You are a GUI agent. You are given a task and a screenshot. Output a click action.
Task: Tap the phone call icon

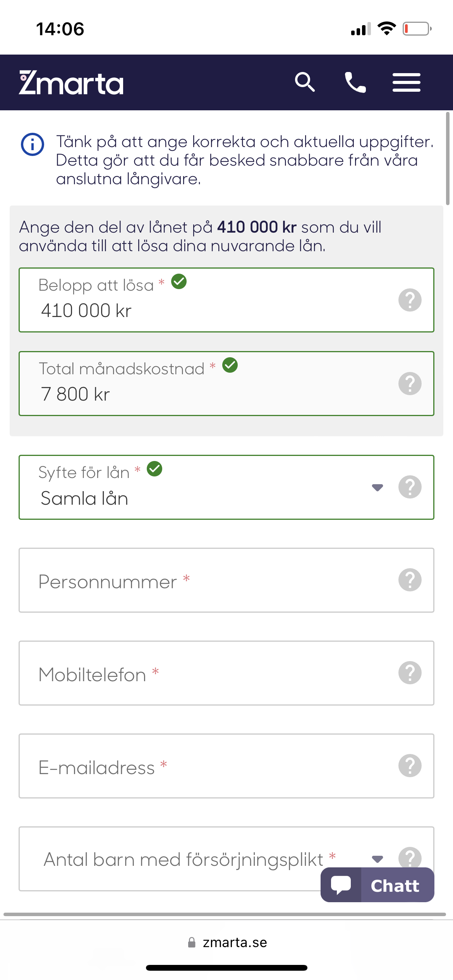pos(355,82)
